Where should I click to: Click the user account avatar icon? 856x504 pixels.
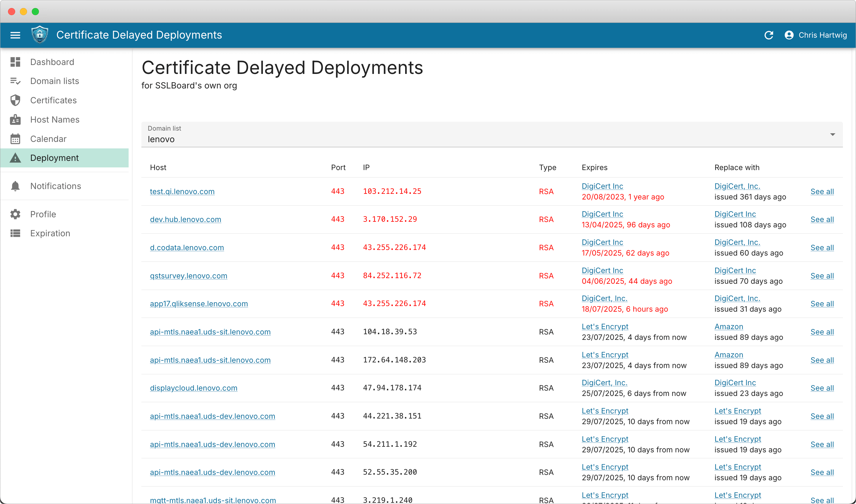[789, 35]
